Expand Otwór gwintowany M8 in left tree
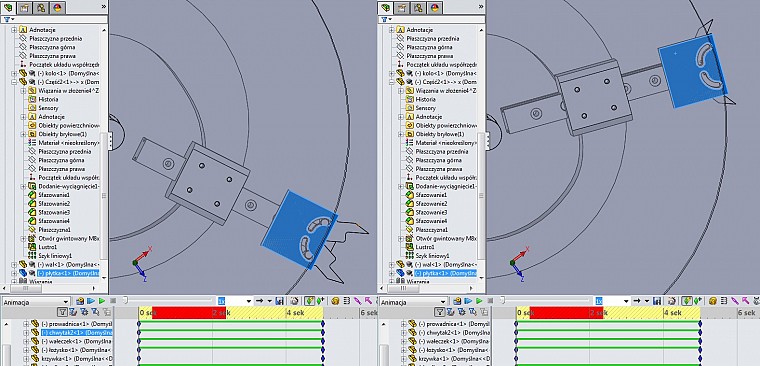Image resolution: width=760 pixels, height=366 pixels. pyautogui.click(x=24, y=239)
